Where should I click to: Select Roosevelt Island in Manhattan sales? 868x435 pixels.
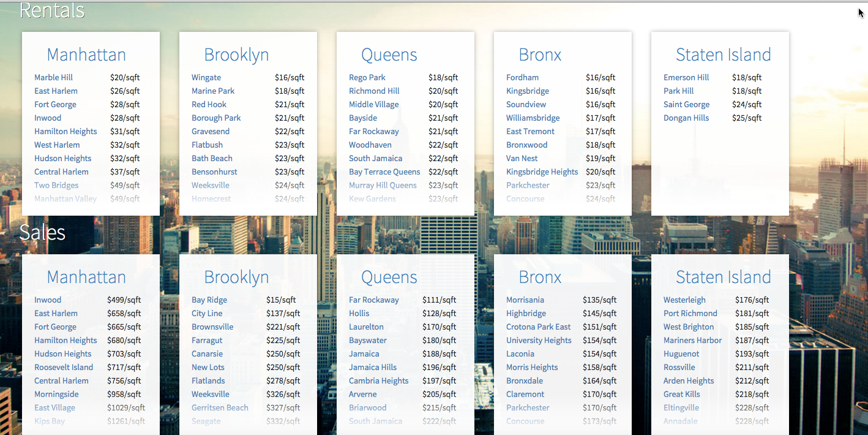[64, 367]
